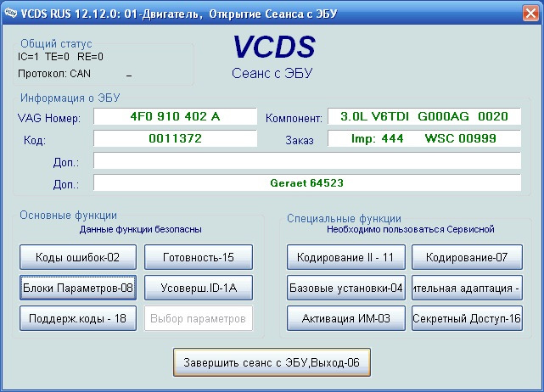Click the Общий статус group label
Screen dimensions: 544x392
[x=56, y=44]
